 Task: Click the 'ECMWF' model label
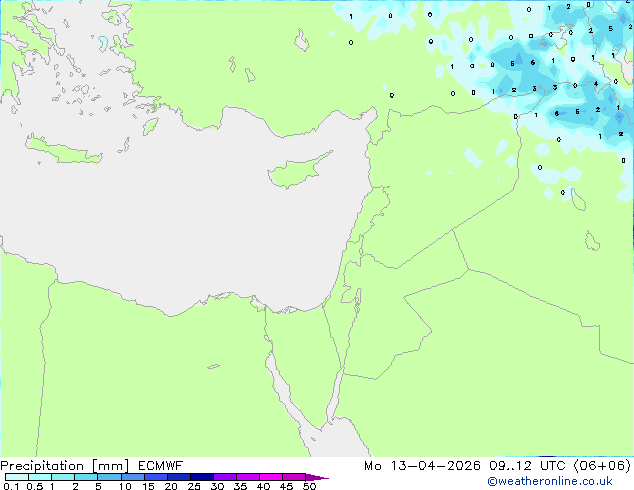(x=161, y=466)
